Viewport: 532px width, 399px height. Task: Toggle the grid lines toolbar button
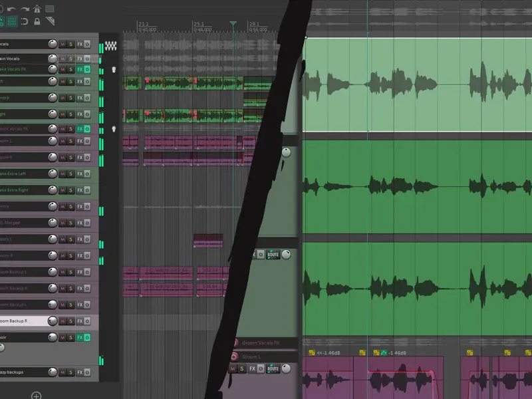coord(12,21)
